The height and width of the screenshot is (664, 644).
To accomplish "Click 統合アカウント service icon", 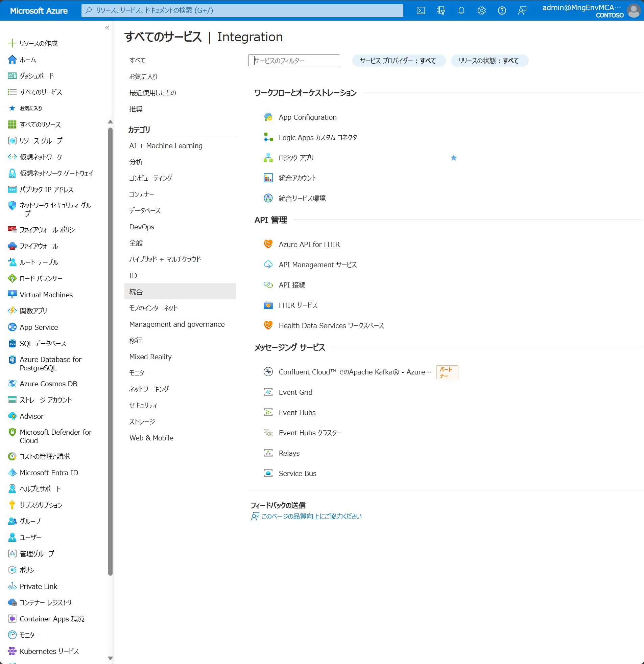I will coord(268,178).
